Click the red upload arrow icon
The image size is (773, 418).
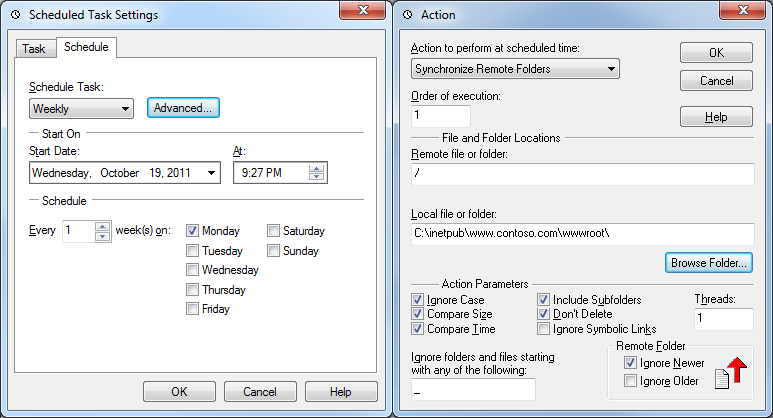click(x=736, y=369)
